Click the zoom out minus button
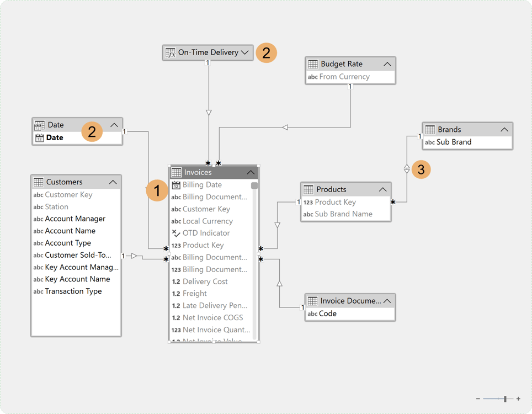532x414 pixels. (477, 399)
